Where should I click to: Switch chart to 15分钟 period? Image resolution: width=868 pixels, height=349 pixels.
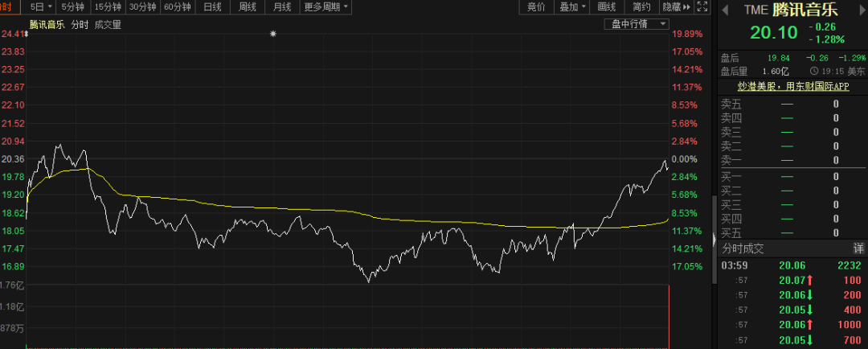point(108,7)
